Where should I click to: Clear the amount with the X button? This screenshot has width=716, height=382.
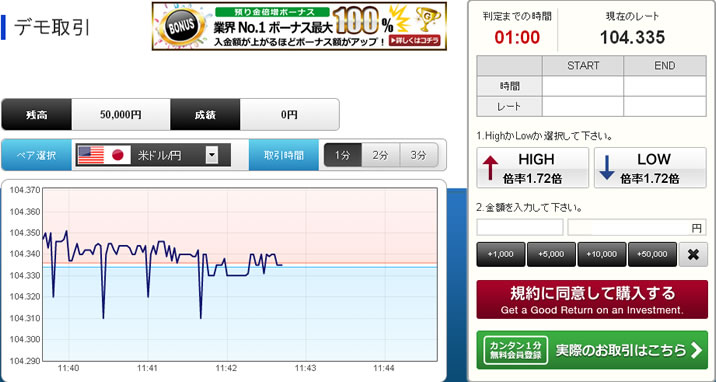tap(693, 255)
